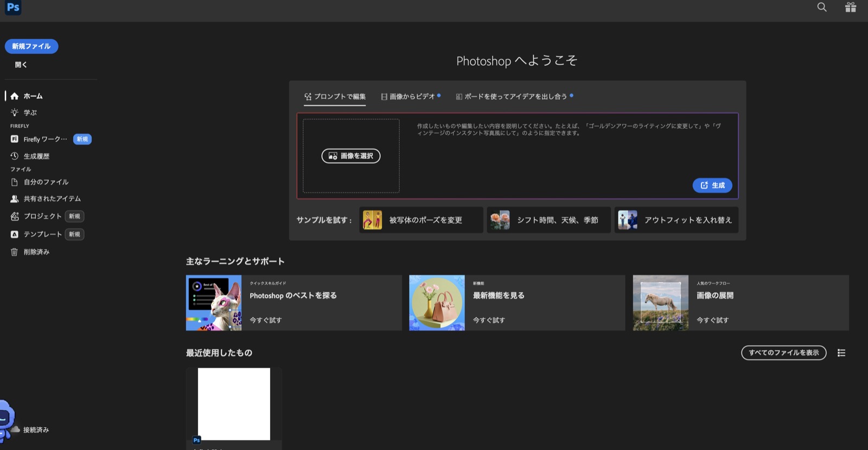Click the home house icon
The height and width of the screenshot is (450, 868).
tap(15, 96)
